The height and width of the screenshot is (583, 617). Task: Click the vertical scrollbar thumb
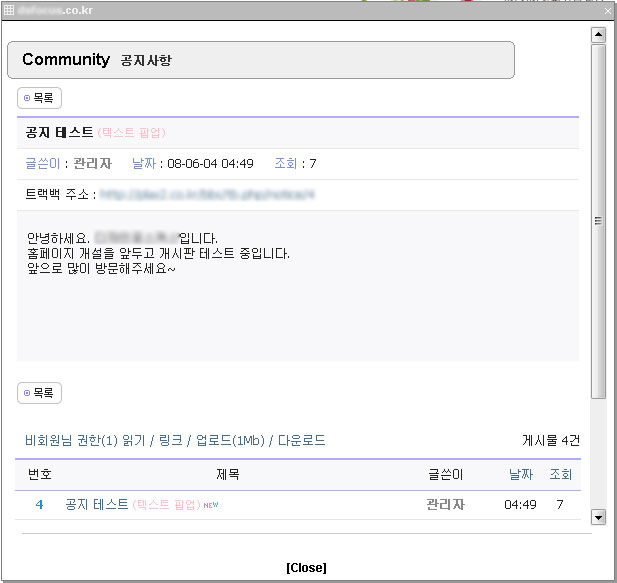pos(599,220)
